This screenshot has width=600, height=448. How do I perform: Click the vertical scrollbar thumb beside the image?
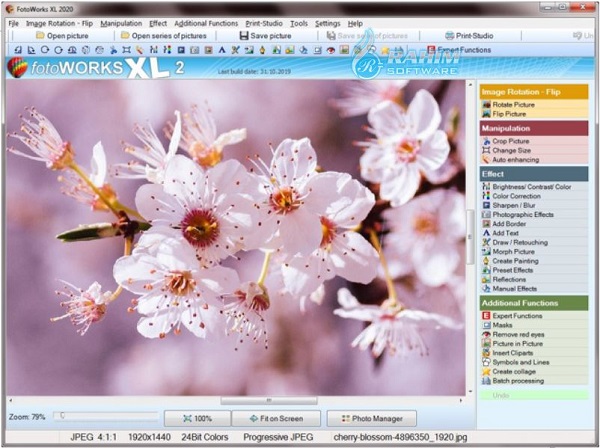coord(470,237)
